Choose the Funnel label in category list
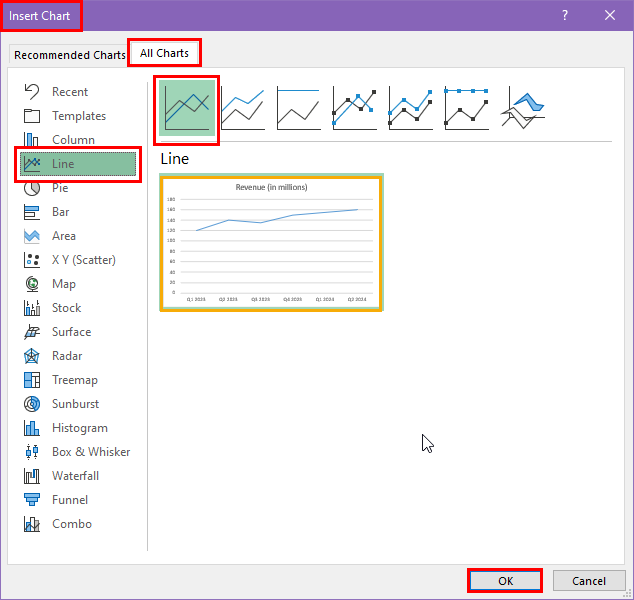634x600 pixels. point(70,500)
